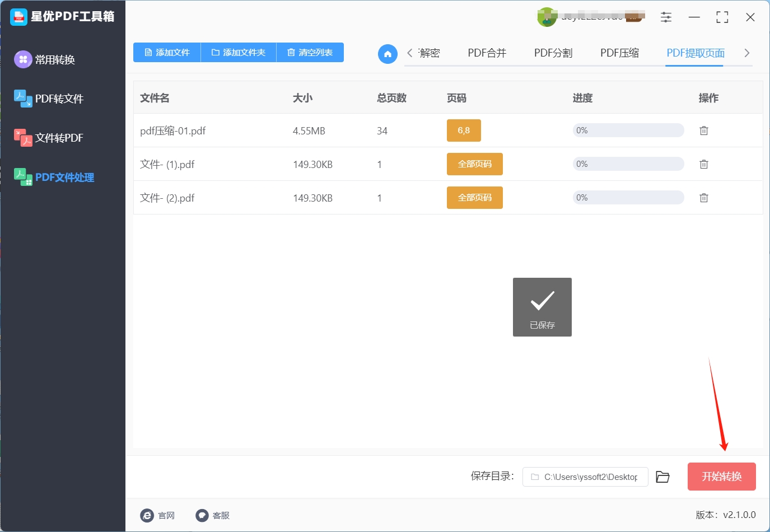
Task: Switch to the PDF分割 tab
Action: (x=553, y=53)
